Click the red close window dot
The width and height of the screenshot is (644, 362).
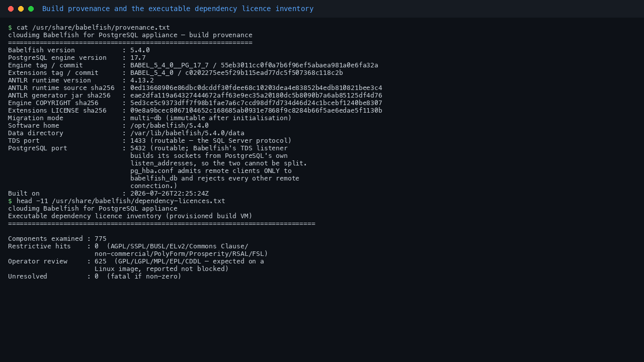click(x=11, y=9)
